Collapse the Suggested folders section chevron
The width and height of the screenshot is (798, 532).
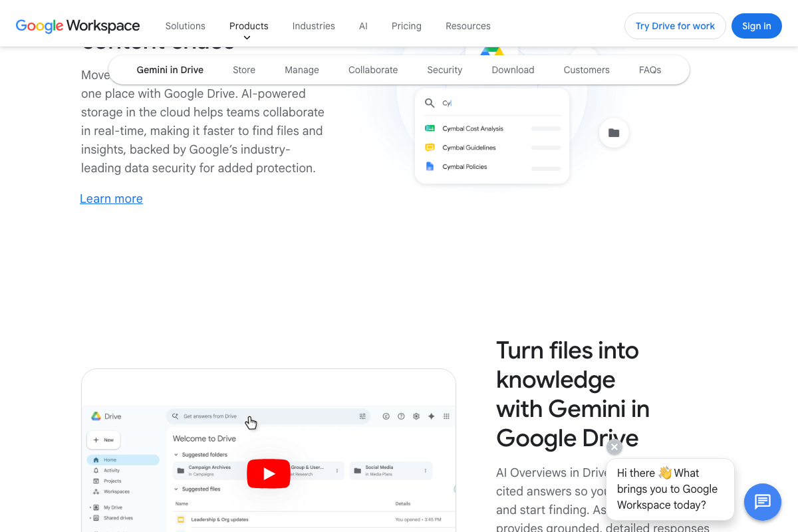[x=176, y=455]
